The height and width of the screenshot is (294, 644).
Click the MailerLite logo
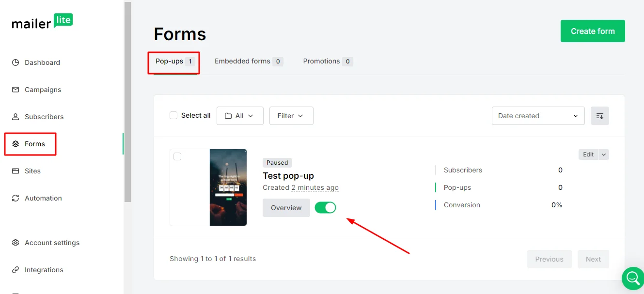click(42, 21)
